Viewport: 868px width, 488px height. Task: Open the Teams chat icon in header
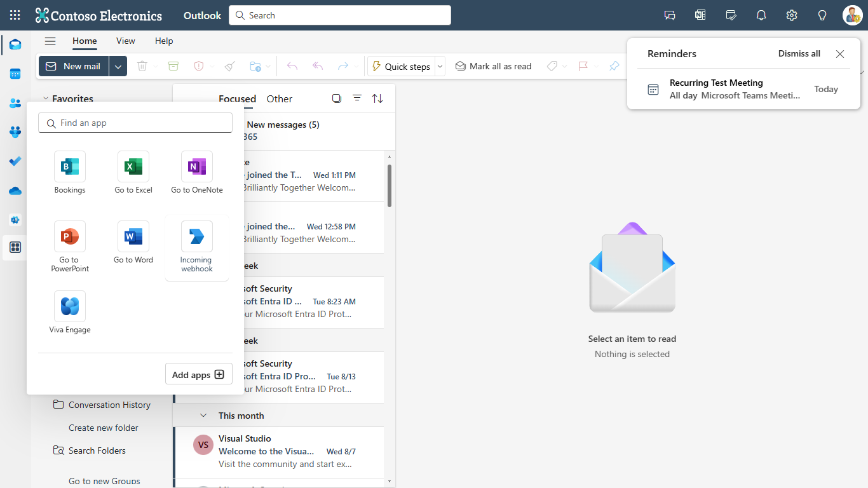670,15
